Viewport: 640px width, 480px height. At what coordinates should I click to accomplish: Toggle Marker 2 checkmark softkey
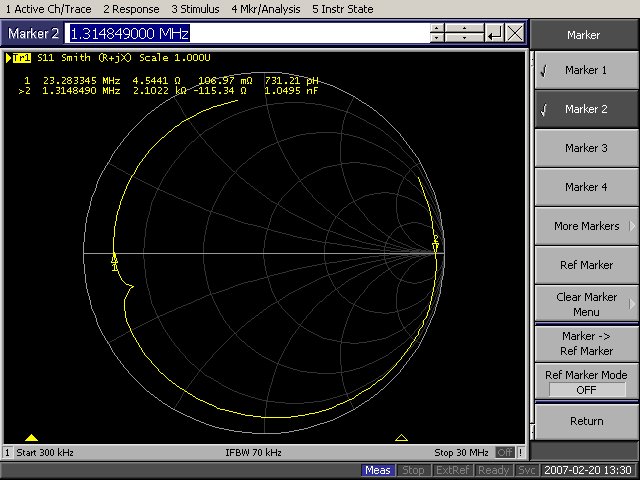(585, 109)
